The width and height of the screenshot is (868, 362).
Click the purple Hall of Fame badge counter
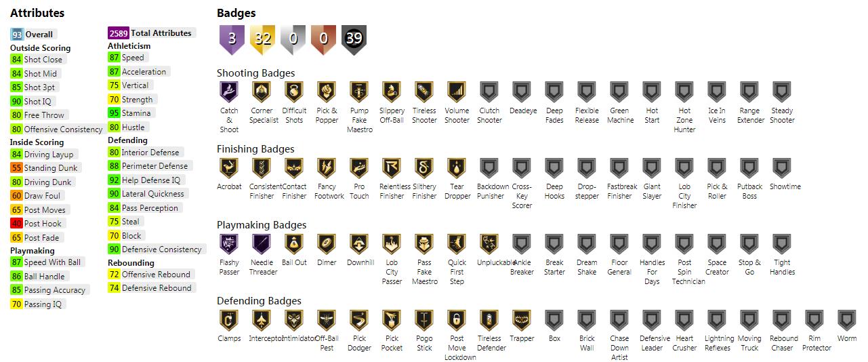[232, 39]
